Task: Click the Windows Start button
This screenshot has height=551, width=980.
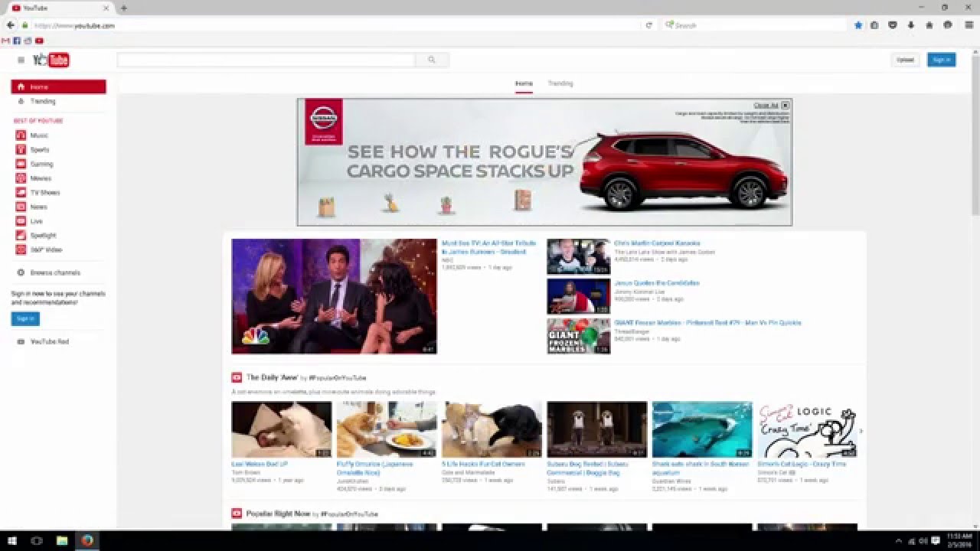Action: [11, 540]
